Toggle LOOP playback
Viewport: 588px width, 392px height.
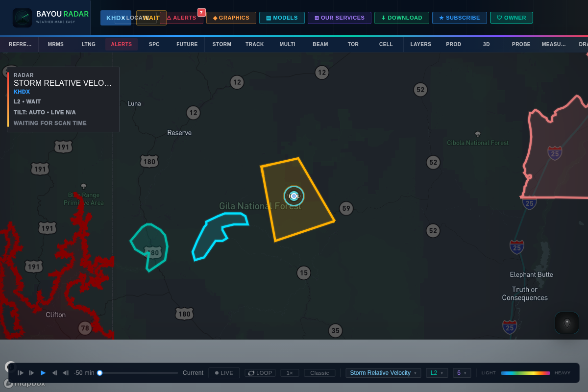[x=260, y=373]
